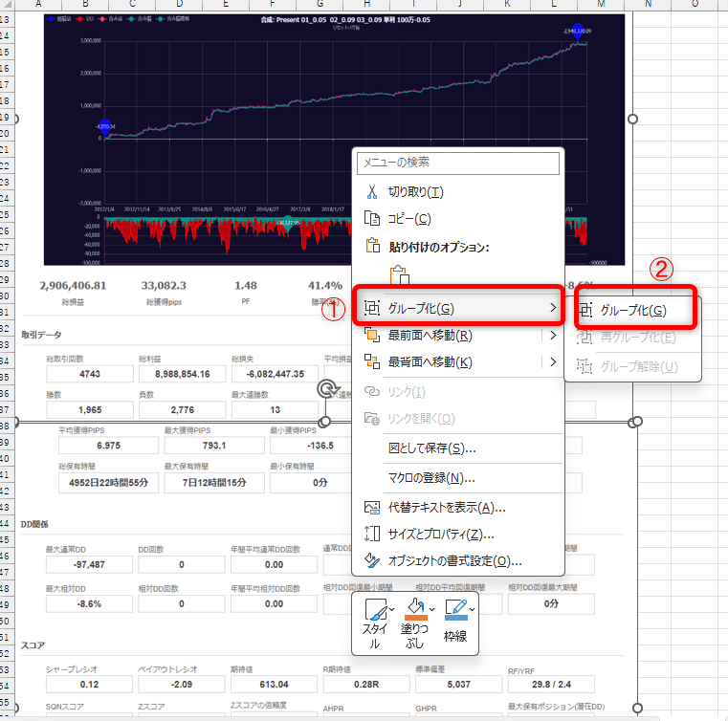728x721 pixels.
Task: Select 図として保存(S)... menu item
Action: [458, 448]
